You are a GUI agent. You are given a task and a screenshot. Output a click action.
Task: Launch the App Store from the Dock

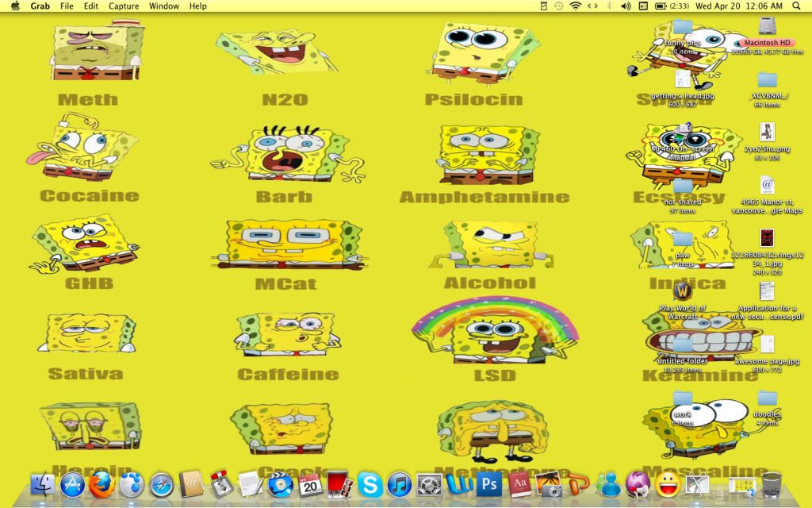[72, 485]
